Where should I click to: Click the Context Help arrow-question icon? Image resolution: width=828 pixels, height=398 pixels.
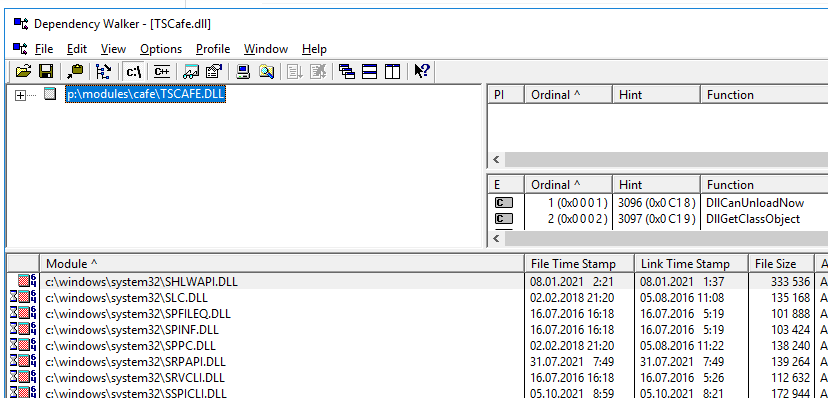click(421, 71)
